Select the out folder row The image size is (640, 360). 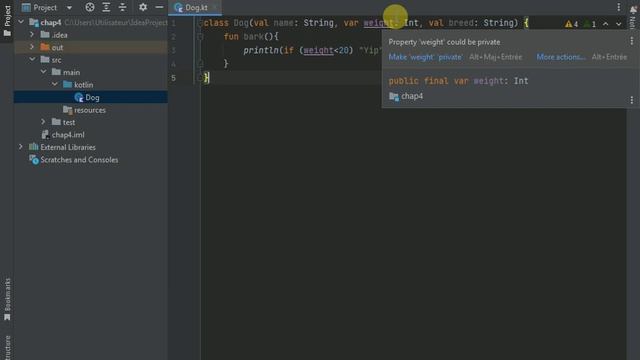point(91,47)
